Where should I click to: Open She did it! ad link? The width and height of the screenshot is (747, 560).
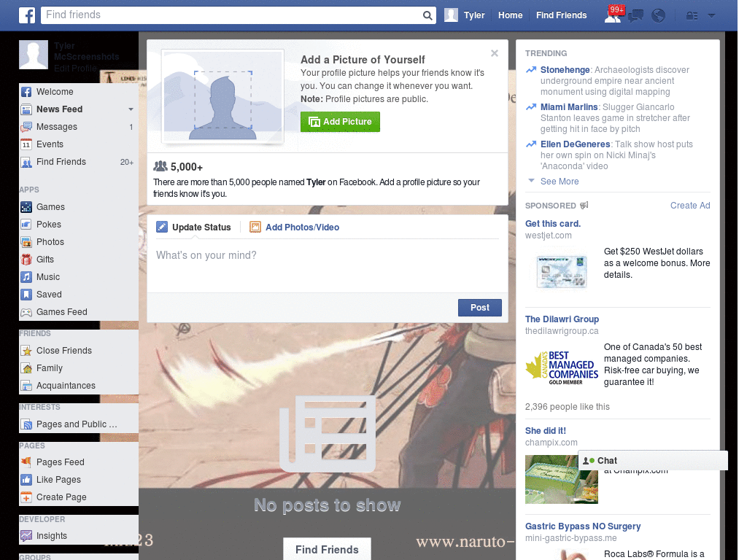[546, 431]
